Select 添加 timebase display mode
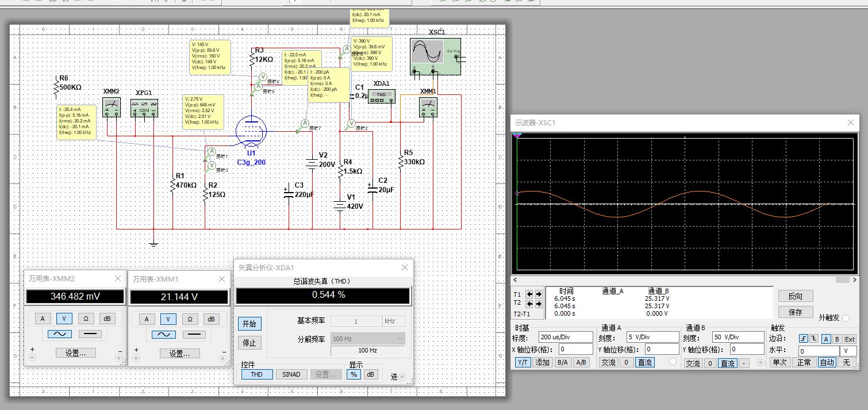 click(x=543, y=362)
